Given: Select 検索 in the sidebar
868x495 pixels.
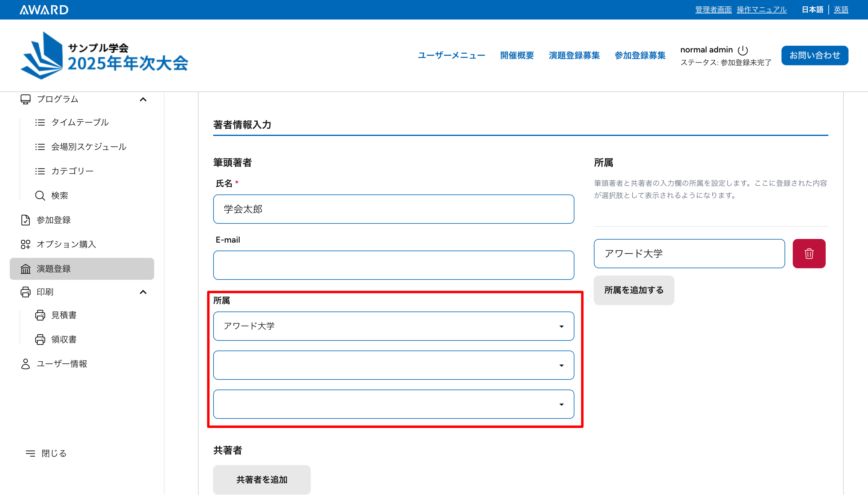Looking at the screenshot, I should tap(59, 195).
